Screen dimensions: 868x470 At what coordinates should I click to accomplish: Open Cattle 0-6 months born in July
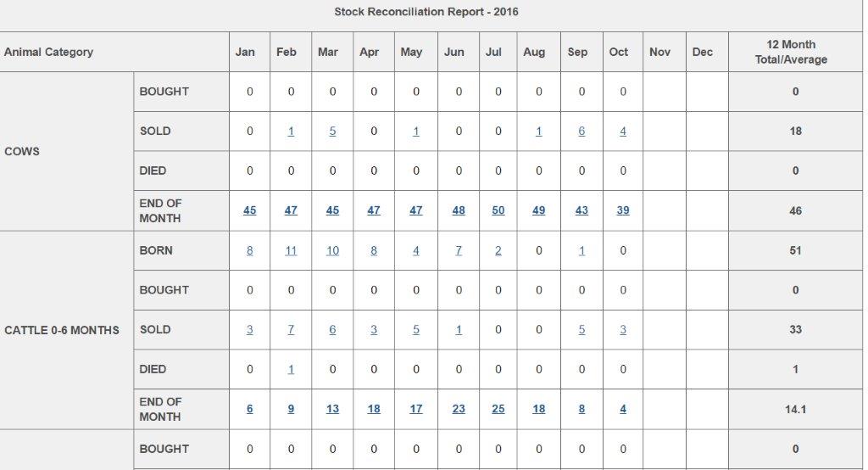click(x=498, y=251)
